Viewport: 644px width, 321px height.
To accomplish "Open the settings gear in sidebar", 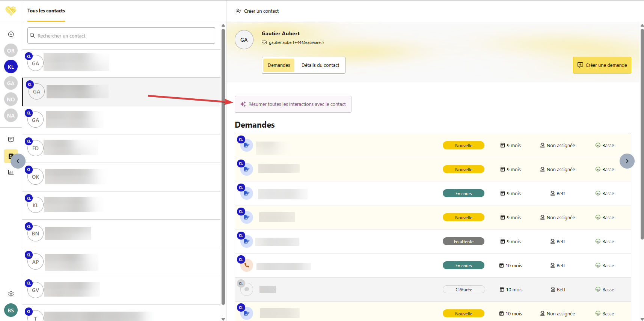I will click(11, 294).
